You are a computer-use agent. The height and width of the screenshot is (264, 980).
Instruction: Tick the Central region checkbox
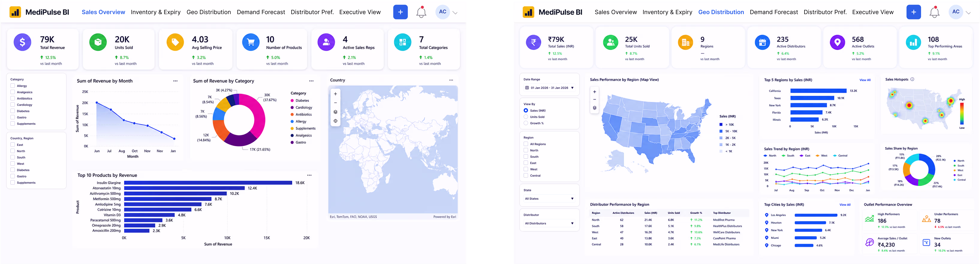[526, 176]
